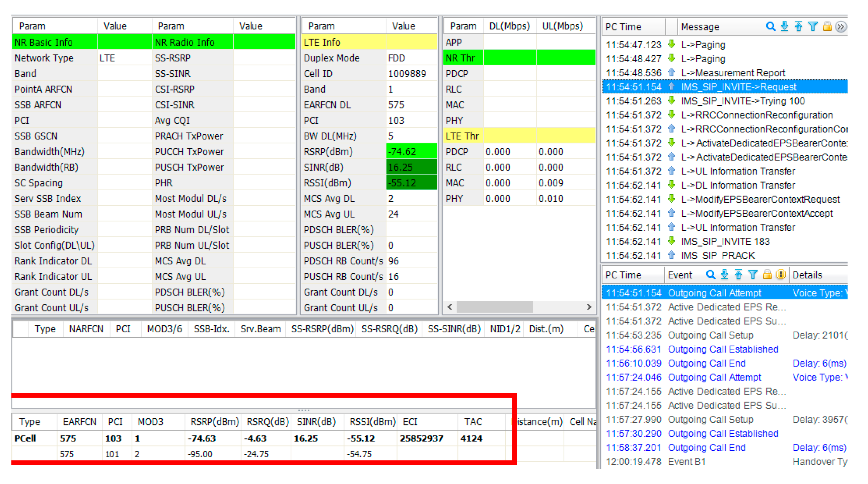Viewport: 868px width, 484px height.
Task: Click the green RSRP(dBm) value cell
Action: (411, 152)
